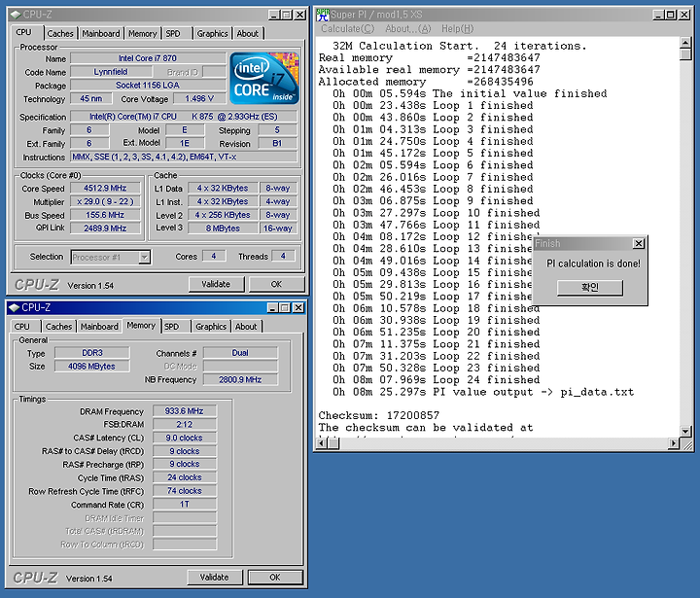This screenshot has height=598, width=700.
Task: Click the Intel Core i7 logo badge
Action: [263, 79]
